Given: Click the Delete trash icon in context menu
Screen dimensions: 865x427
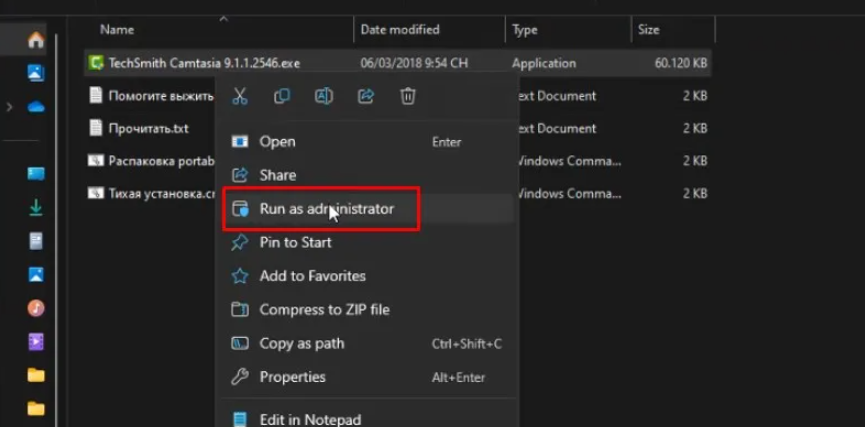Looking at the screenshot, I should [408, 96].
